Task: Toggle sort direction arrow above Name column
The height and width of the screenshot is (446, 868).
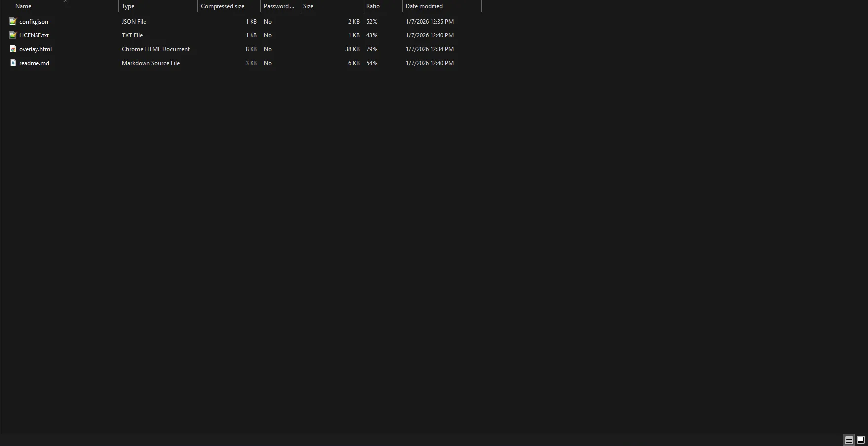Action: pos(65,1)
